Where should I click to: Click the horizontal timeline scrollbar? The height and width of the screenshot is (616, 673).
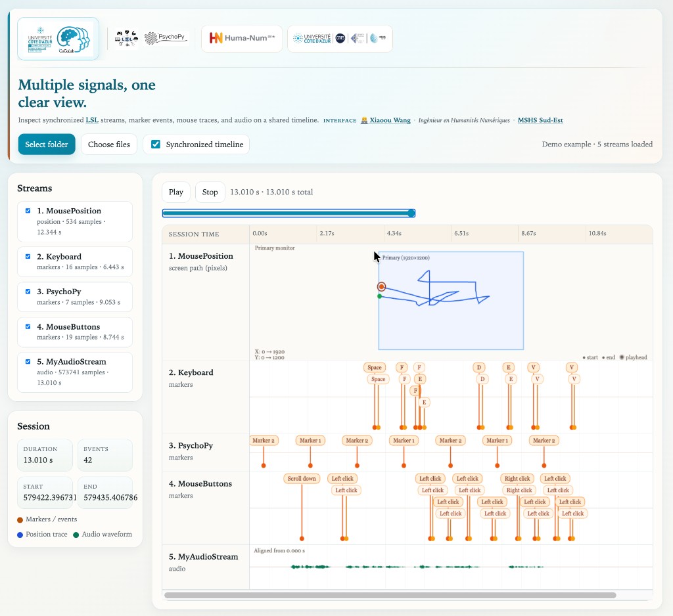pyautogui.click(x=390, y=595)
